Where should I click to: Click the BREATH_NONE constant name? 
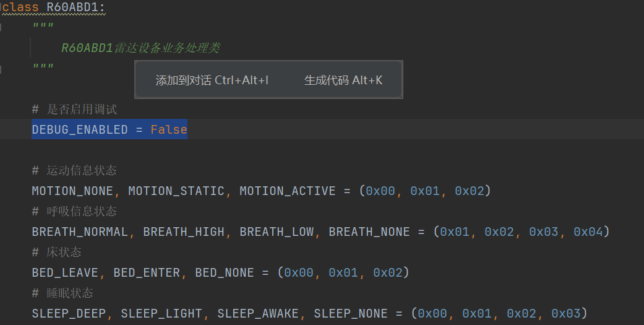369,232
